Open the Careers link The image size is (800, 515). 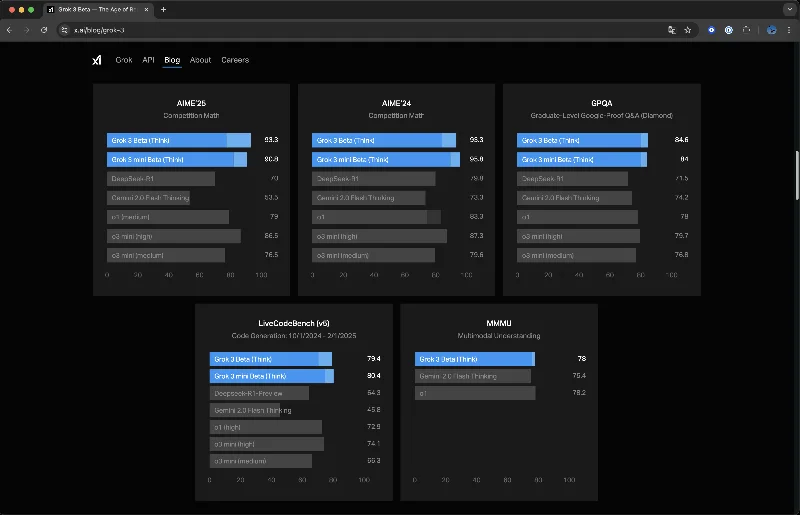click(235, 60)
